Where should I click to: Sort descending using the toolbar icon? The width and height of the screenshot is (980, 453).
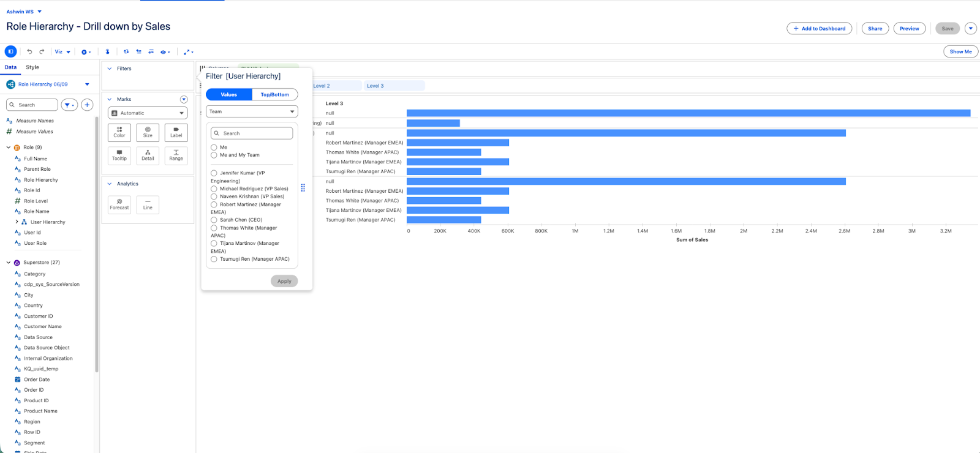151,52
